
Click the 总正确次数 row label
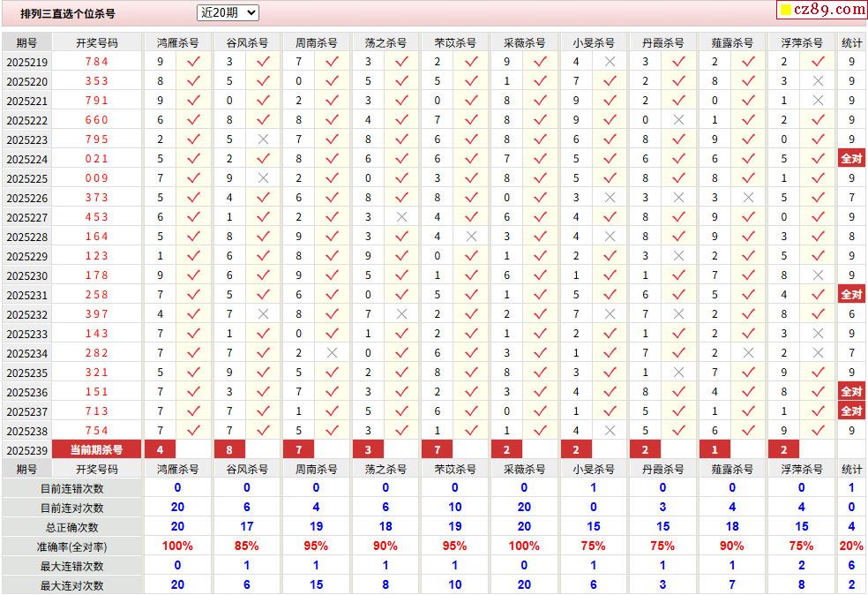(72, 527)
